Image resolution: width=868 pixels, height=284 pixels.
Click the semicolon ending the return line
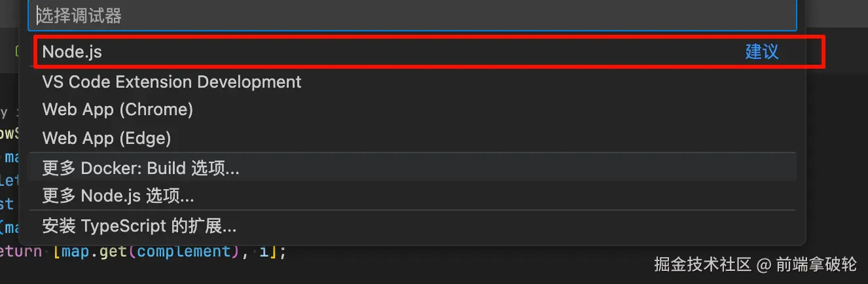click(x=283, y=251)
